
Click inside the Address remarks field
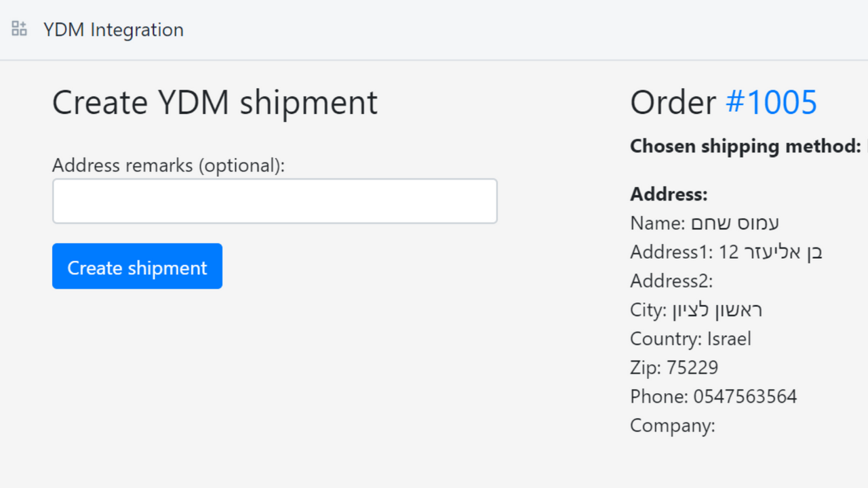(274, 201)
